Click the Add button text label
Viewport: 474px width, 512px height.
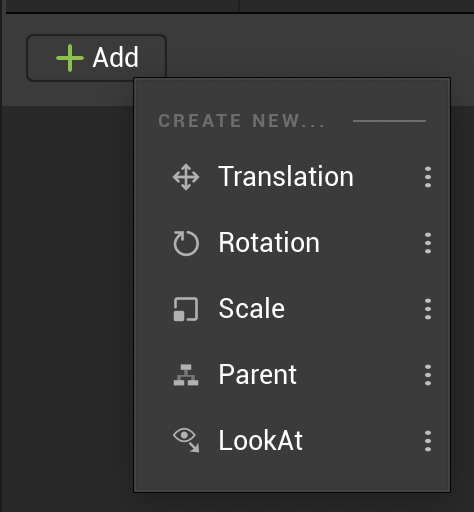[116, 58]
